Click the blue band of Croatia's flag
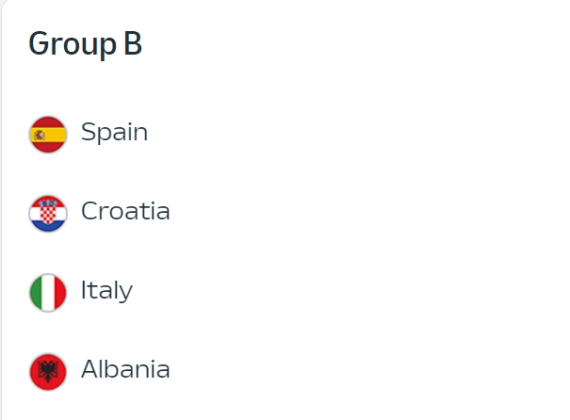The width and height of the screenshot is (570, 420). coord(48,225)
